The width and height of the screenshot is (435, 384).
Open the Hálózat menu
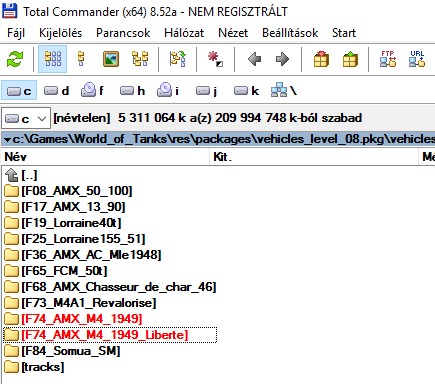[x=184, y=33]
